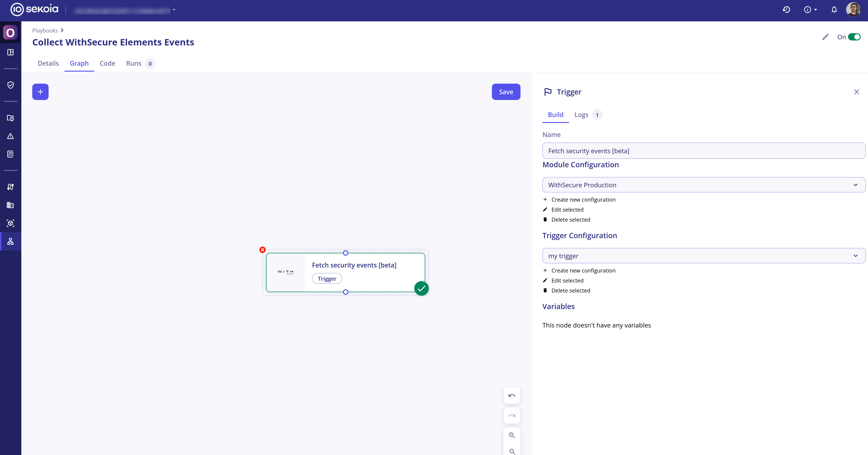
Task: Open the cube scan sidebar icon
Action: coord(10,223)
